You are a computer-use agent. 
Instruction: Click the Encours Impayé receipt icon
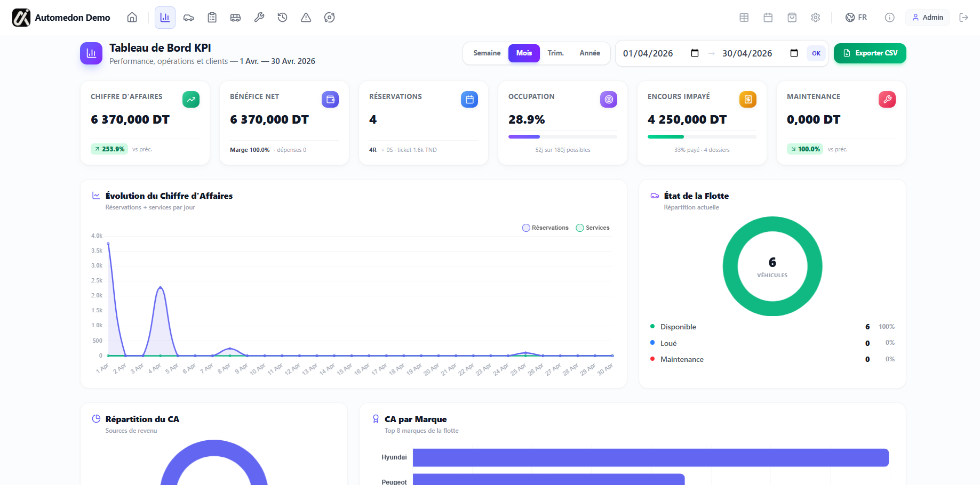748,99
